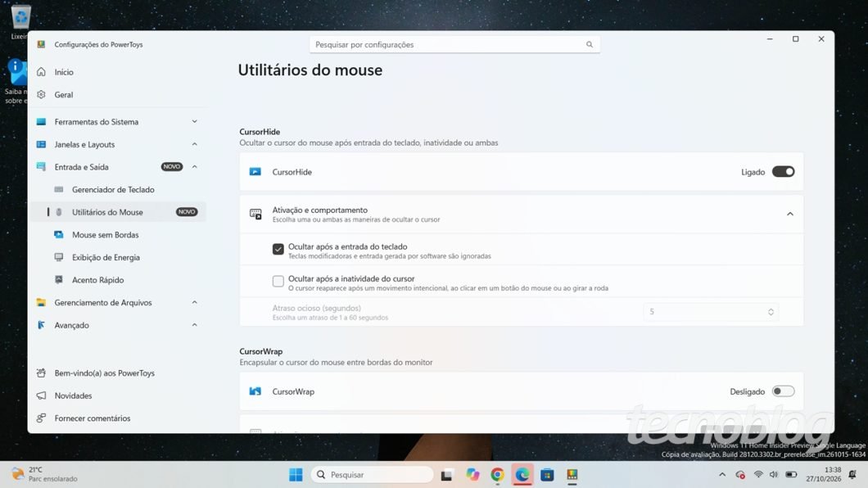This screenshot has height=488, width=868.
Task: Check Ocultar após a inatividade do cursor
Action: pos(278,282)
